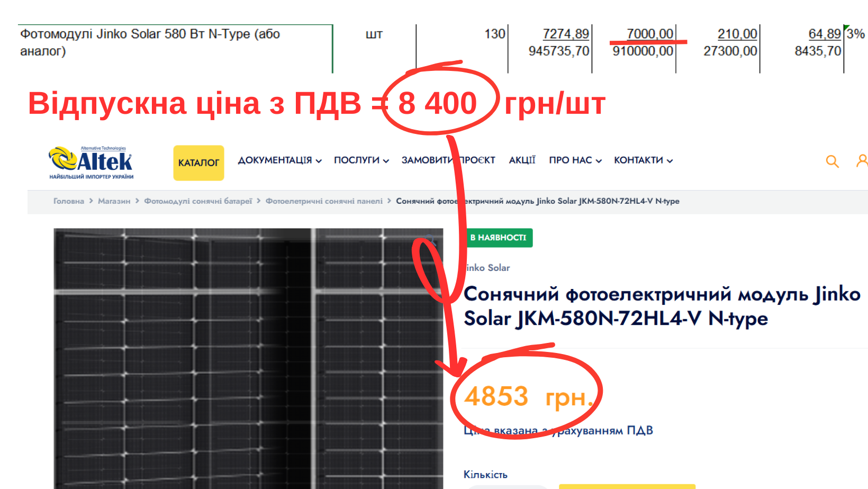Click the user account profile icon
868x489 pixels.
862,160
